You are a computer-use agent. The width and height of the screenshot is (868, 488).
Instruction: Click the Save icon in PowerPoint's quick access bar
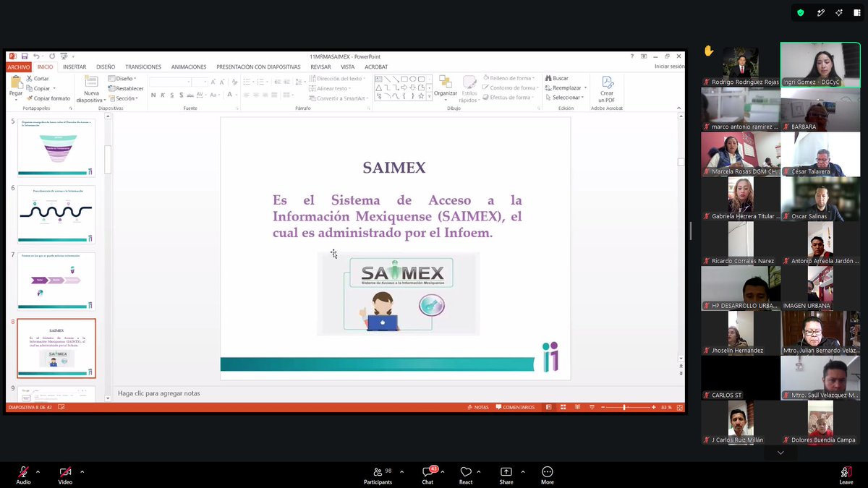pos(25,56)
